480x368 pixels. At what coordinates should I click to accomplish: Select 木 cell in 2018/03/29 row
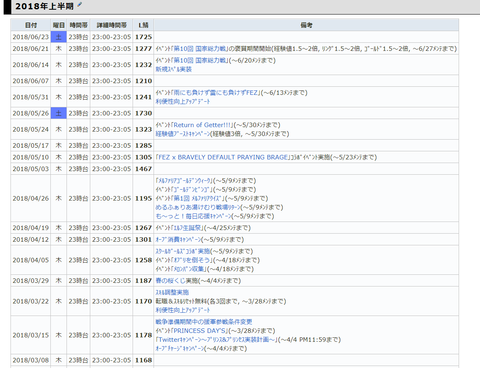(59, 281)
